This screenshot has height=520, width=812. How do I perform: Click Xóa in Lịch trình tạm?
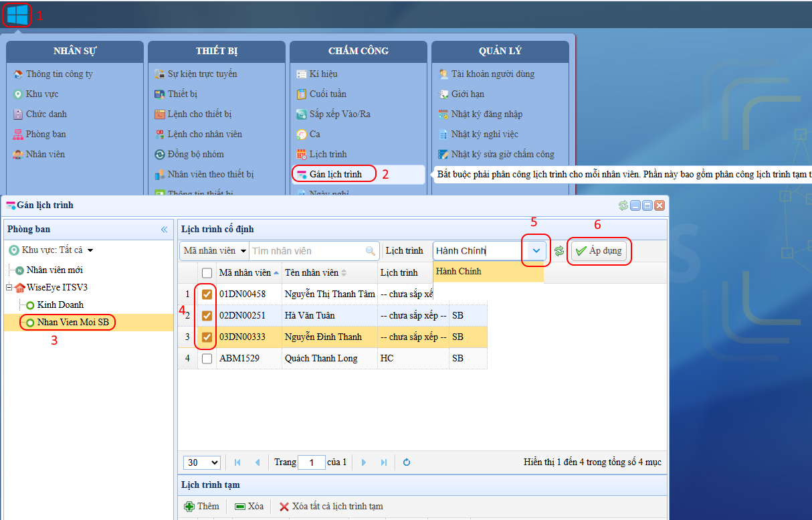pos(249,507)
